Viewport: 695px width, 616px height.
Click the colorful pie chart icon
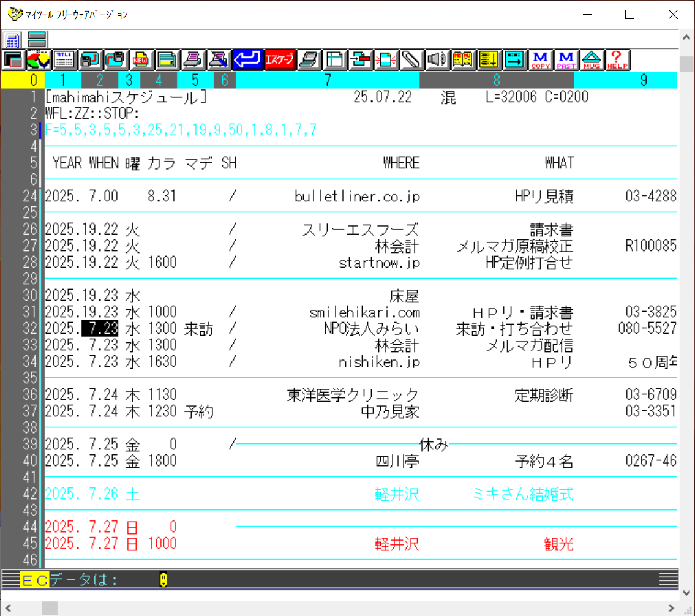point(38,59)
